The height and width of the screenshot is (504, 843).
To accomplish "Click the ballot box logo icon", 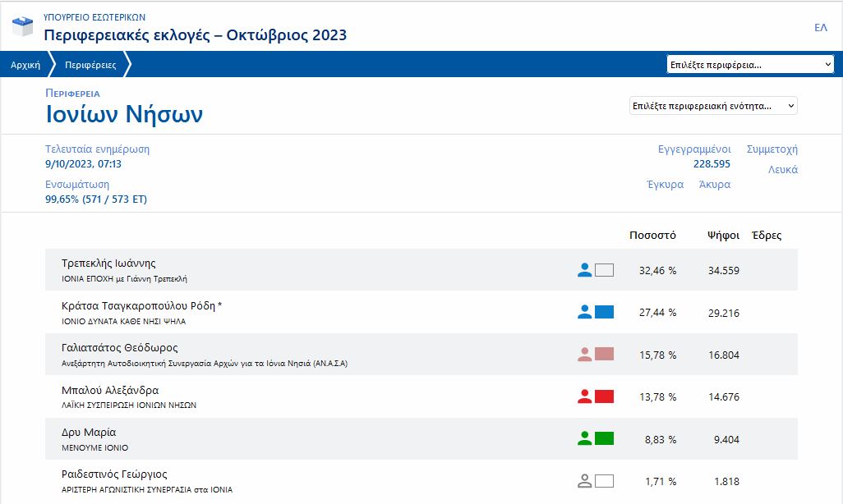I will [23, 27].
